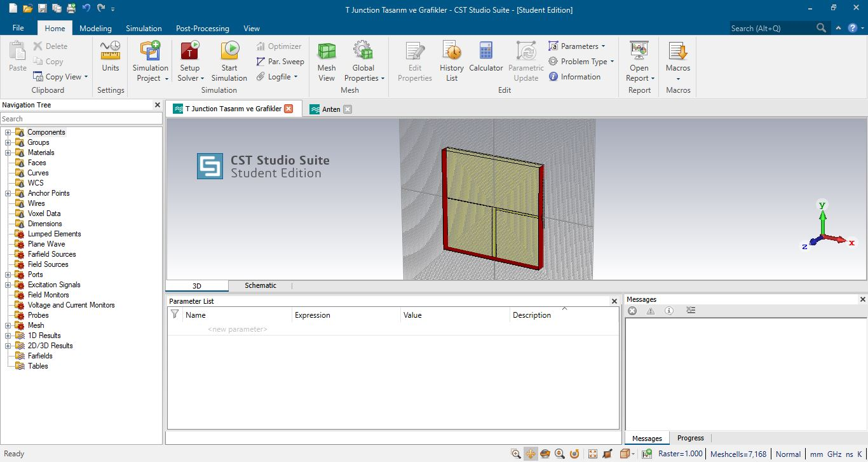Switch to Progress tab in Messages panel
The height and width of the screenshot is (462, 868).
click(691, 438)
